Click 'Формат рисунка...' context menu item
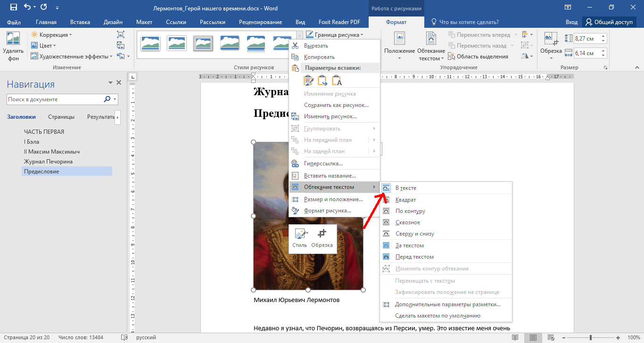Viewport: 644px width, 343px height. (327, 211)
